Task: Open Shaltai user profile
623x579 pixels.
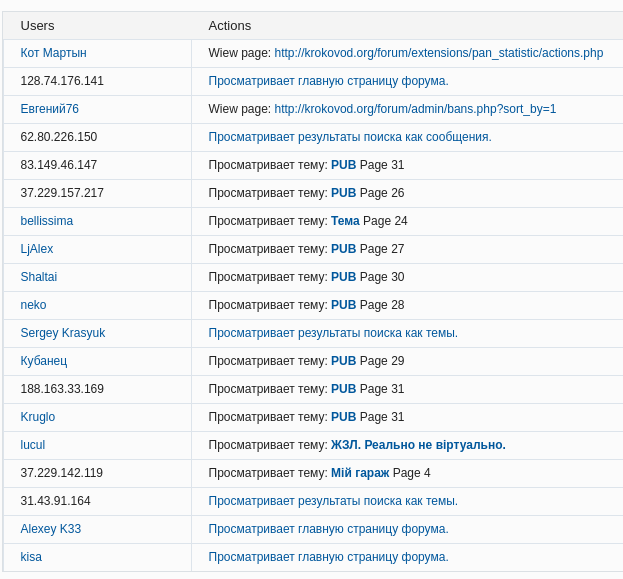Action: tap(38, 277)
